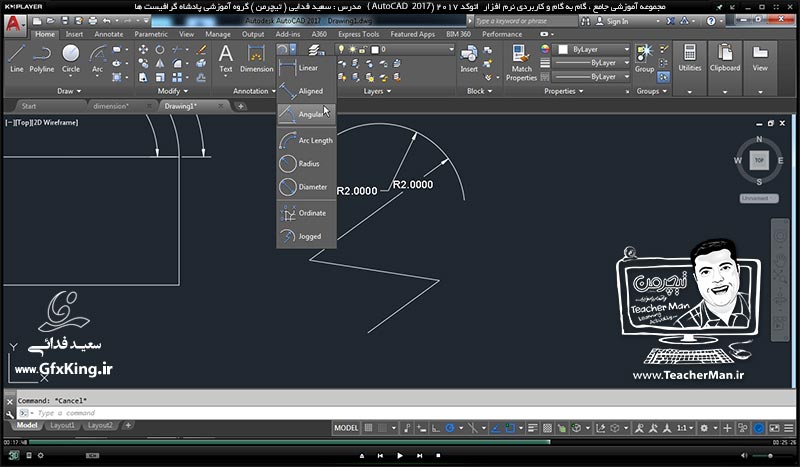Select the Circle tool
This screenshot has height=467, width=800.
(70, 59)
